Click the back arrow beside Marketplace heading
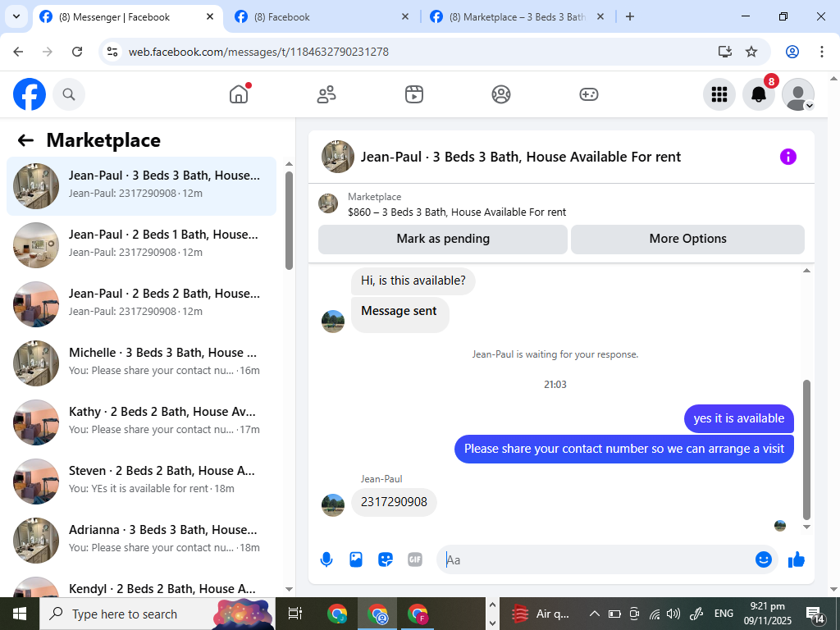 pyautogui.click(x=25, y=140)
